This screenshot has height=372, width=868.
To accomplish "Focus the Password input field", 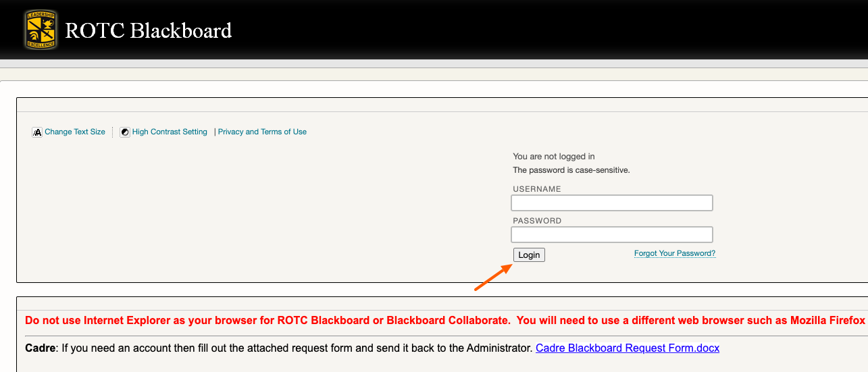I will [x=612, y=234].
